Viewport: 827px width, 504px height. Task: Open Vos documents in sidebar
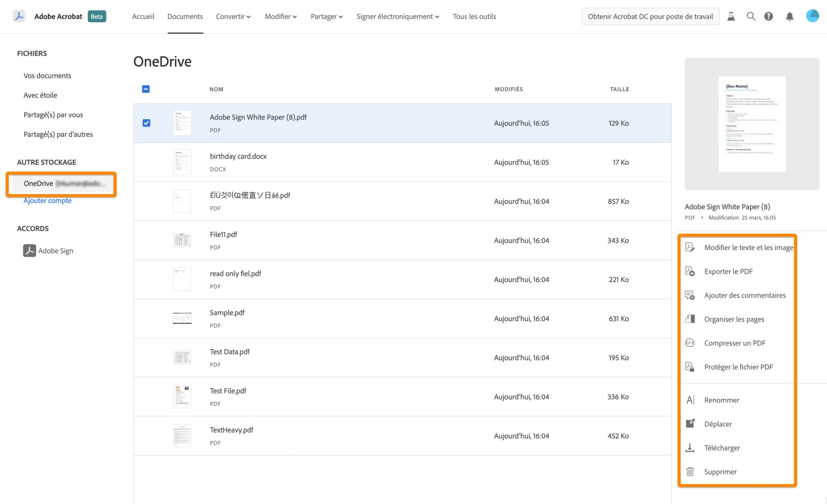tap(47, 75)
